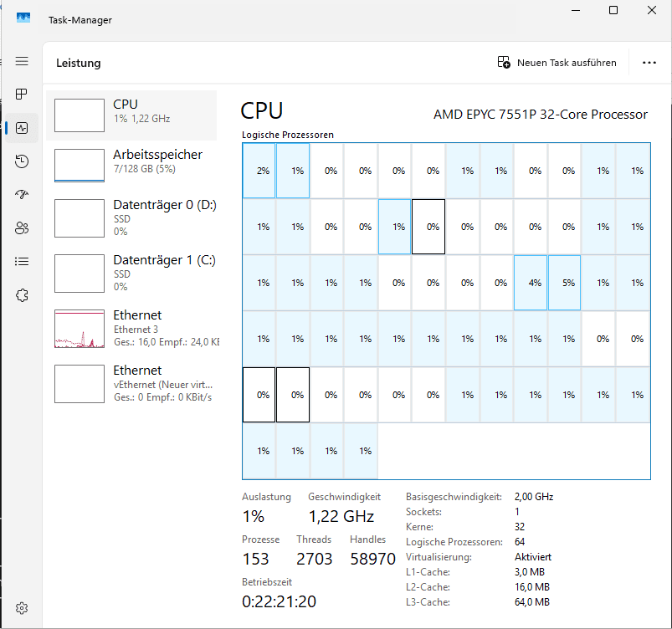
Task: Click the Task-Manager window title text
Action: pyautogui.click(x=80, y=20)
